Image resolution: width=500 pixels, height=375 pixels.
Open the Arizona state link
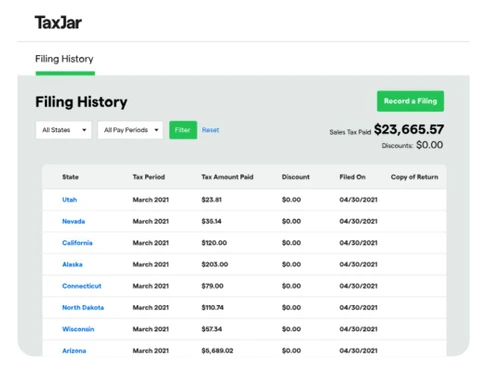tap(74, 351)
